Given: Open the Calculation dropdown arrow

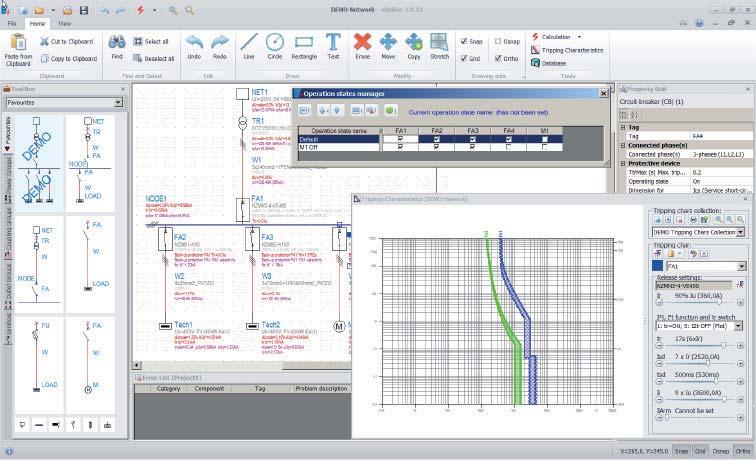Looking at the screenshot, I should coord(580,37).
